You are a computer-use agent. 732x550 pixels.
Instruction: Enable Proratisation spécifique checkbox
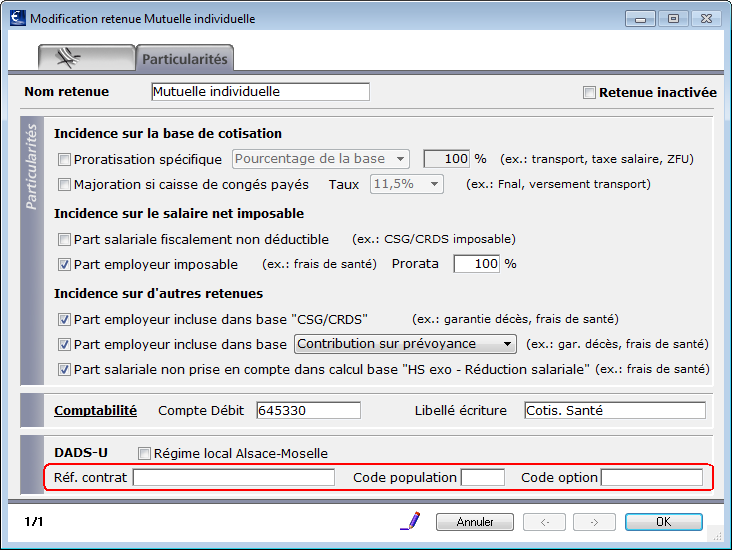[64, 160]
